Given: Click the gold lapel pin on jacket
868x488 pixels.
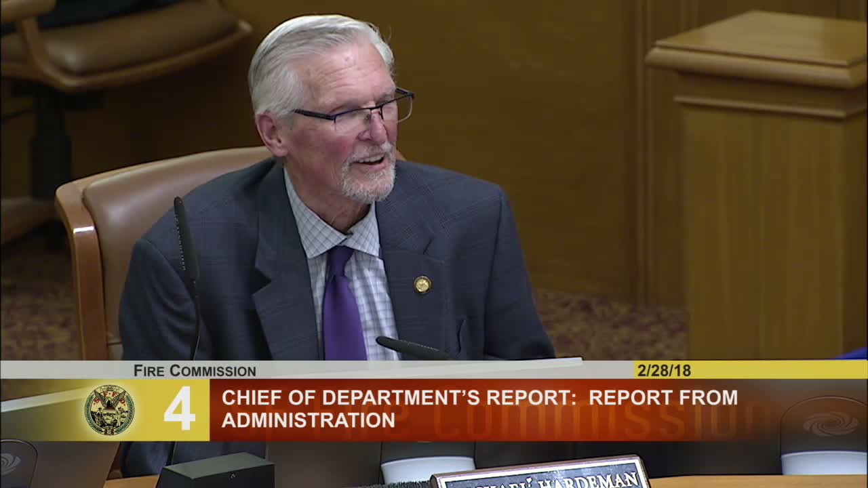Looking at the screenshot, I should (x=422, y=285).
